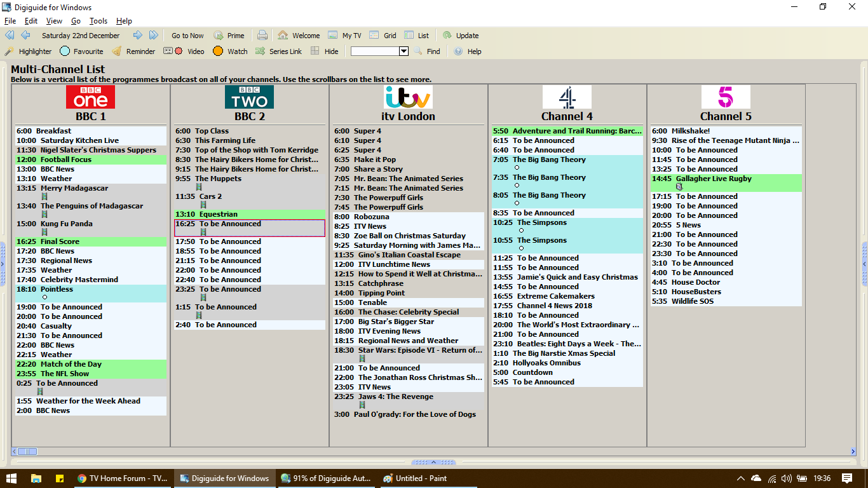
Task: Select Channel 4 News 2018
Action: tap(567, 306)
